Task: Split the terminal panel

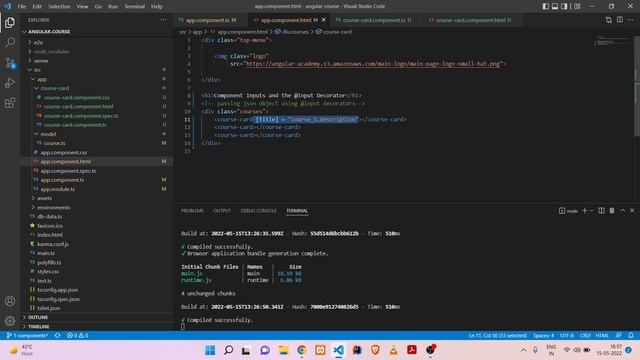Action: (x=601, y=211)
